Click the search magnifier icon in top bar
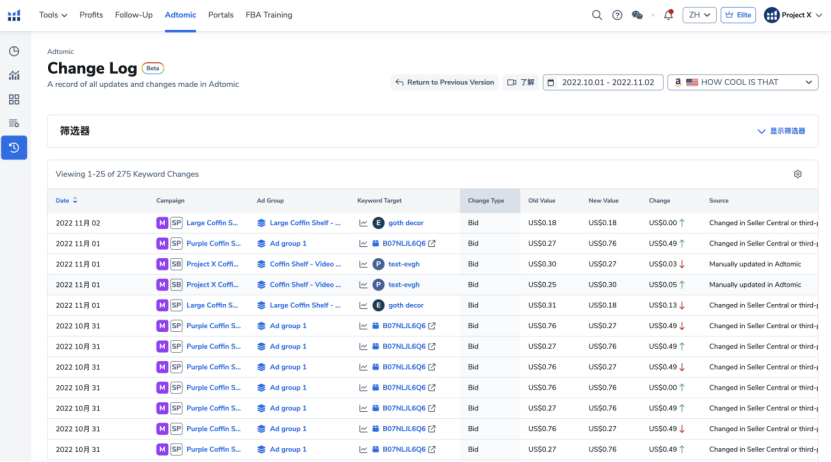Screen dimensions: 831x462 597,15
